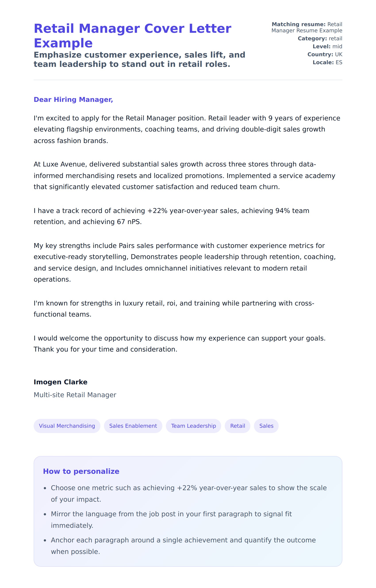
Task: Click the Retail Manager Cover Letter Example title
Action: 132,36
